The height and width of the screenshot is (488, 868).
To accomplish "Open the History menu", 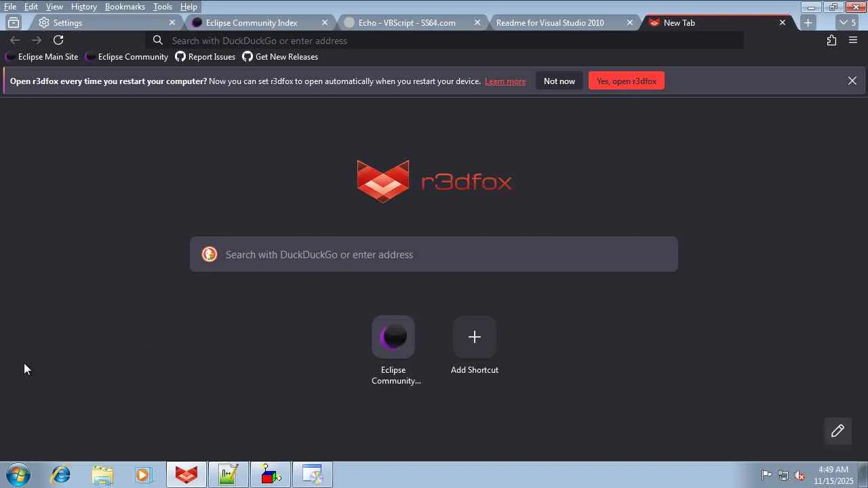I will click(x=83, y=7).
